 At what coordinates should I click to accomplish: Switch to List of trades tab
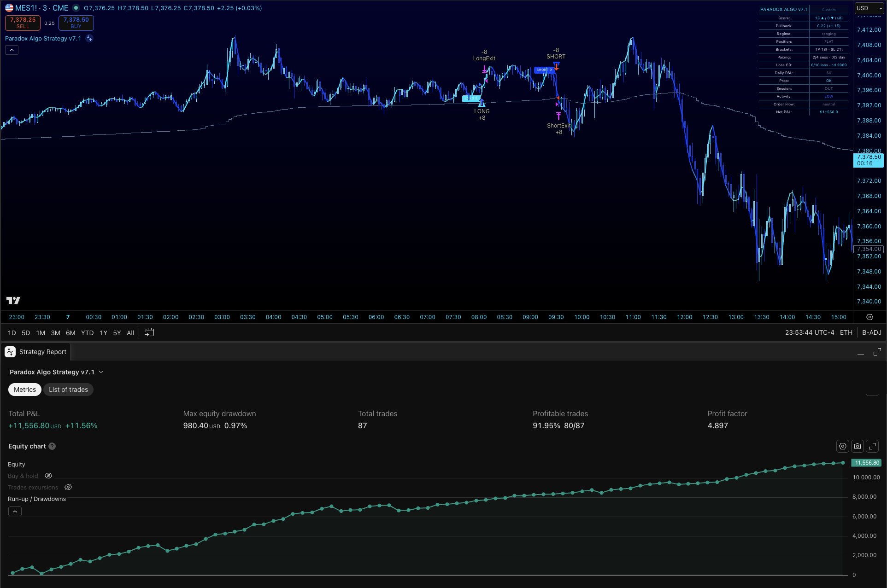[68, 390]
